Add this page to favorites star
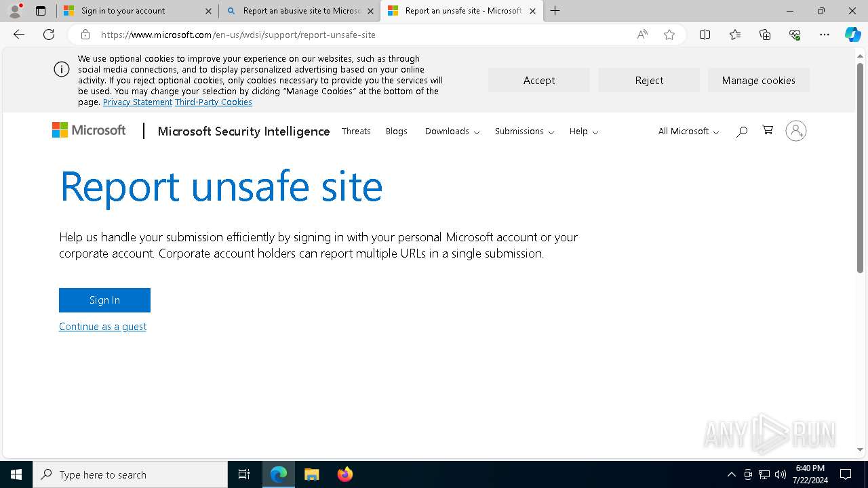The image size is (868, 488). [x=669, y=35]
